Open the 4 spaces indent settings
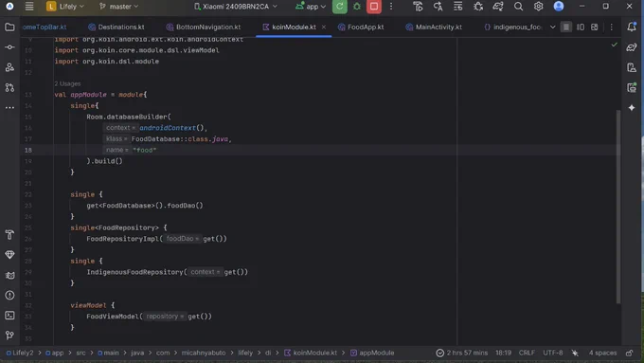This screenshot has height=363, width=644. pyautogui.click(x=602, y=353)
